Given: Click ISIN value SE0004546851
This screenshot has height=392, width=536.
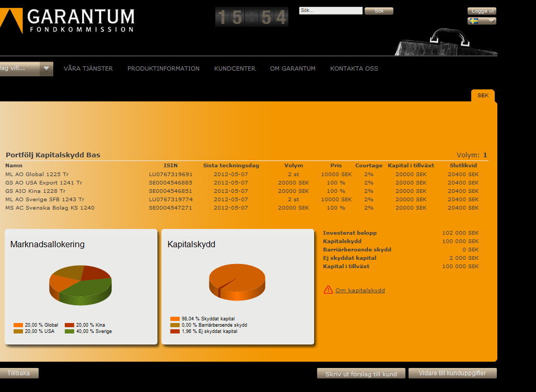Looking at the screenshot, I should [x=171, y=191].
